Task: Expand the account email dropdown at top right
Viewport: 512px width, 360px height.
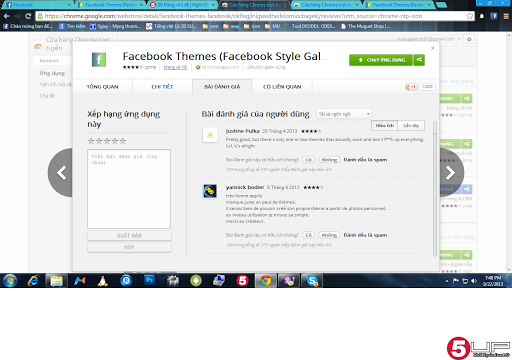Action: 428,39
